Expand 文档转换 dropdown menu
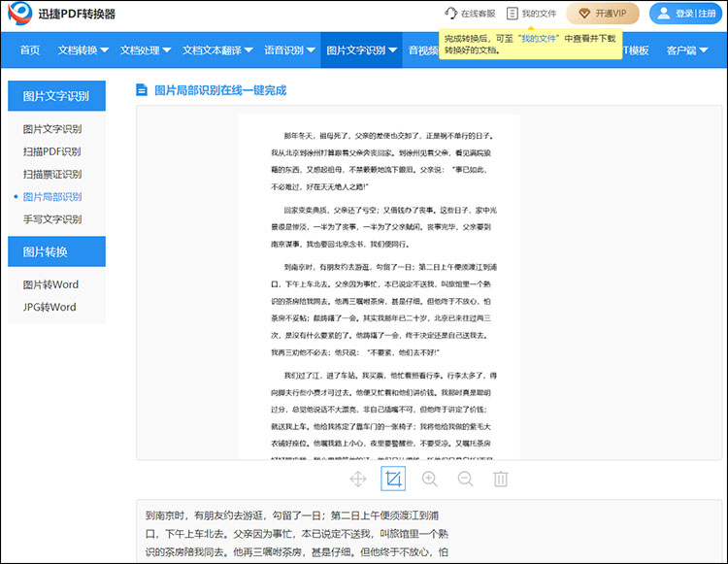Screen dimensions: 728x564 click(83, 50)
